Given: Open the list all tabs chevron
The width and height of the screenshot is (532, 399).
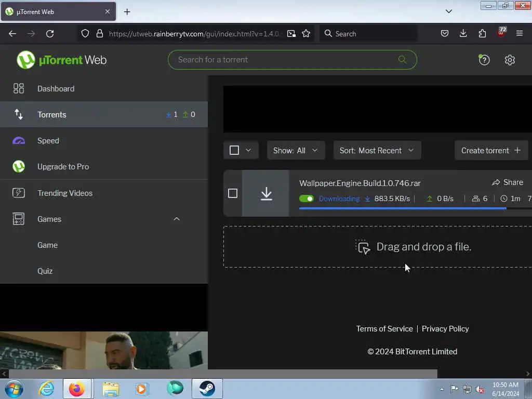Looking at the screenshot, I should 448,11.
